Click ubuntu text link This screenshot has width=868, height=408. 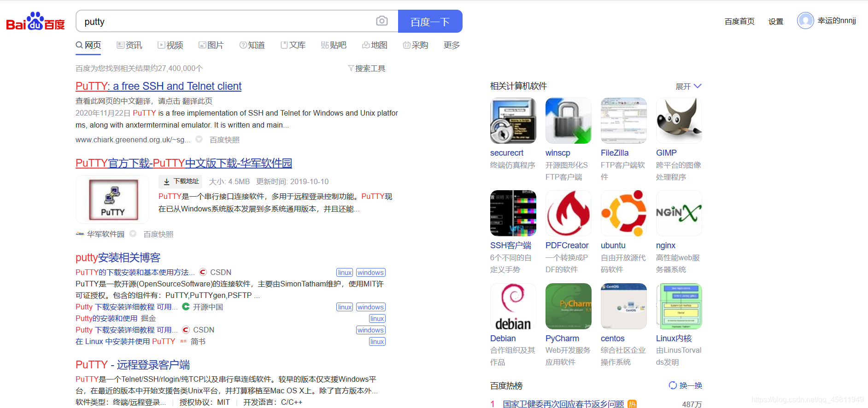pyautogui.click(x=613, y=245)
